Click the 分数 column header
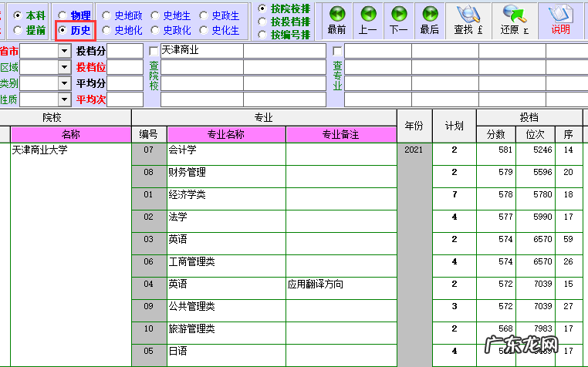The height and width of the screenshot is (367, 588). click(495, 134)
